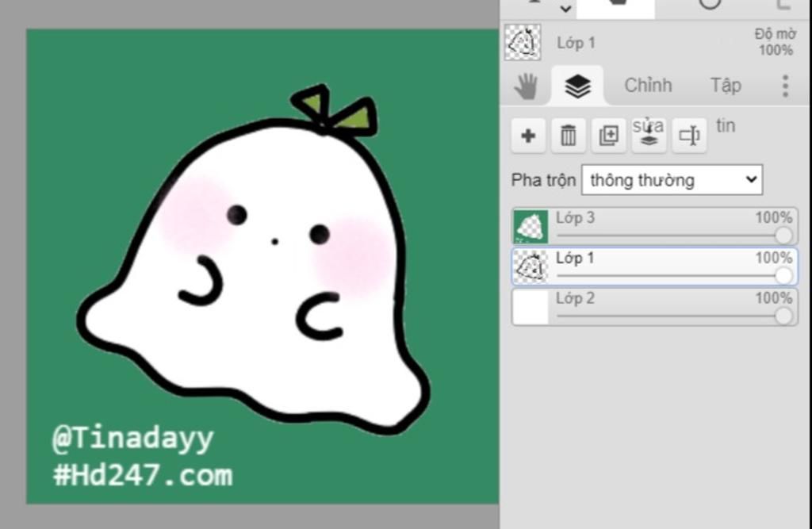812x529 pixels.
Task: Click the current layer preview thumbnail at top
Action: pyautogui.click(x=523, y=43)
